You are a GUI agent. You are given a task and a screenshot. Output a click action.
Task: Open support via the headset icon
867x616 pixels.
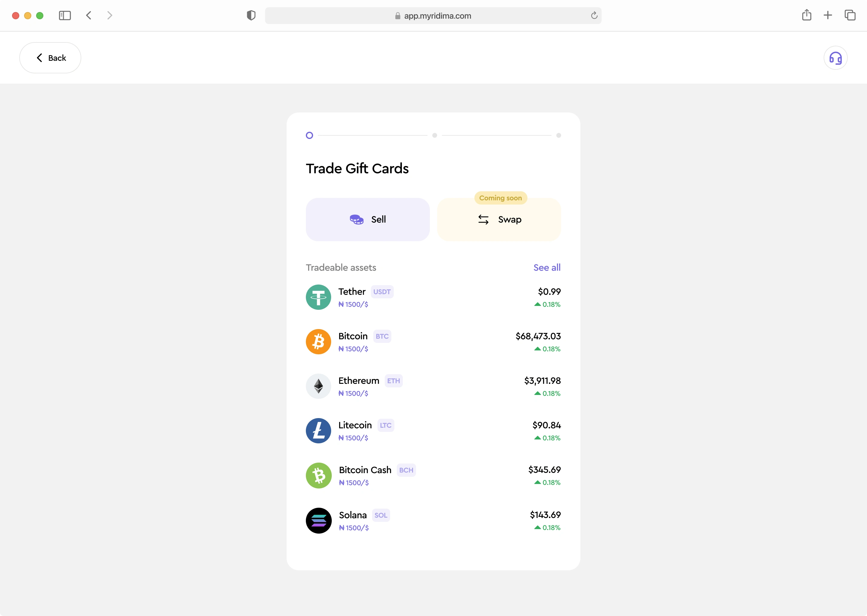click(x=835, y=58)
